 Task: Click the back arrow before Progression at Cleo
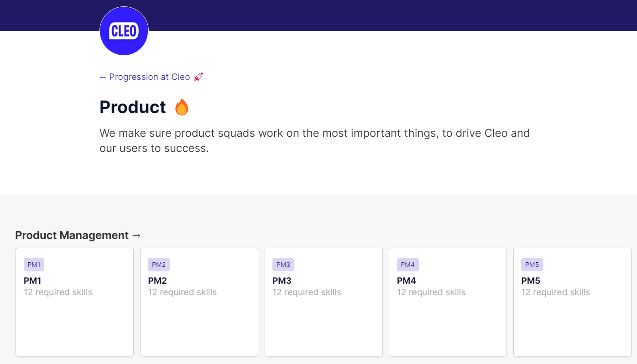[103, 77]
